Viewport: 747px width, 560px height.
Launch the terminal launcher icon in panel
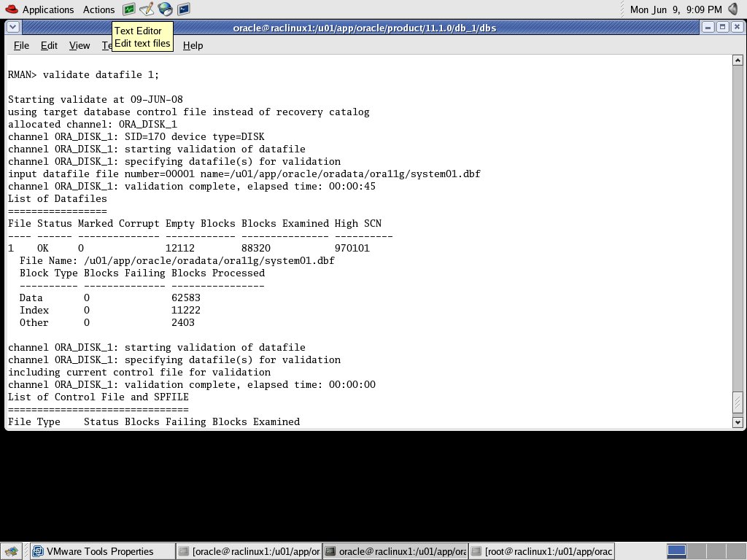tap(184, 9)
